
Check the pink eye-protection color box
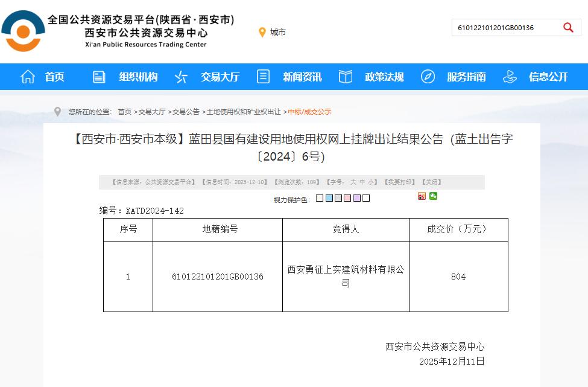coord(347,197)
